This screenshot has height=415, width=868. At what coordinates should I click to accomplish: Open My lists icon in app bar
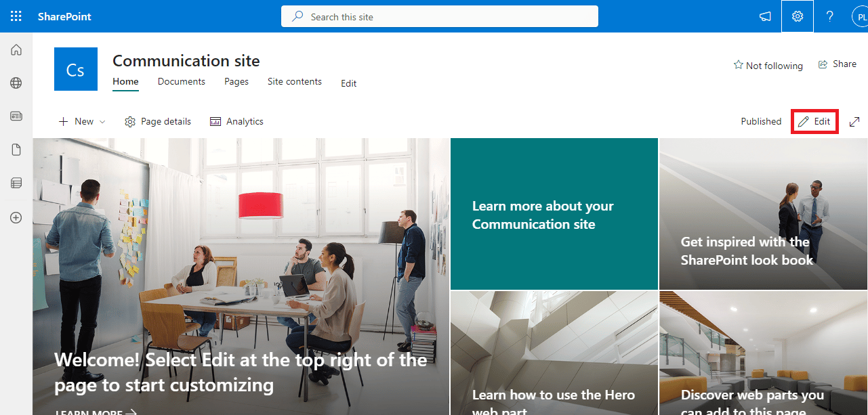pos(16,183)
